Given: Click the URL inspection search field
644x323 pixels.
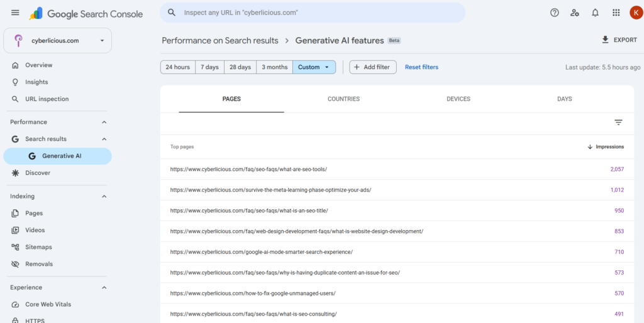Looking at the screenshot, I should pyautogui.click(x=313, y=13).
